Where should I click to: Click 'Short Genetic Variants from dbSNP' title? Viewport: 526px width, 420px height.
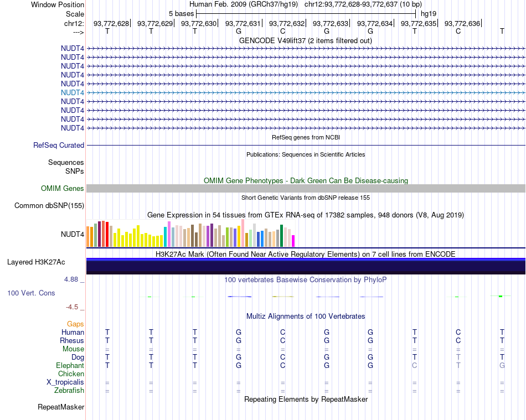306,198
